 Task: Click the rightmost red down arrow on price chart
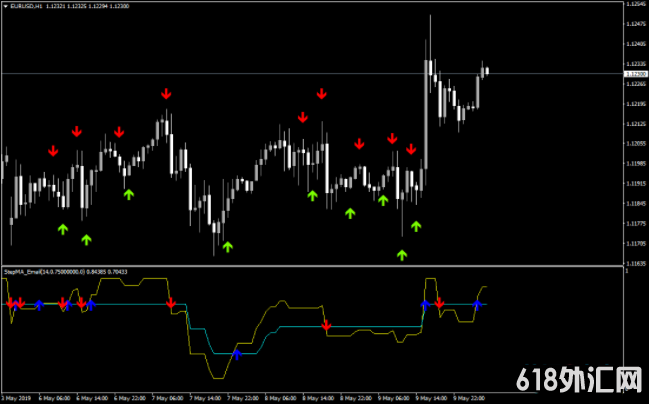tap(410, 150)
